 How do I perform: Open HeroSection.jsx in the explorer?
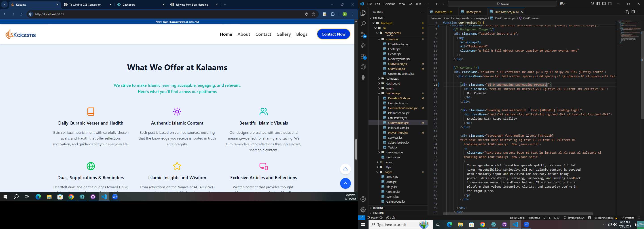pos(398,103)
